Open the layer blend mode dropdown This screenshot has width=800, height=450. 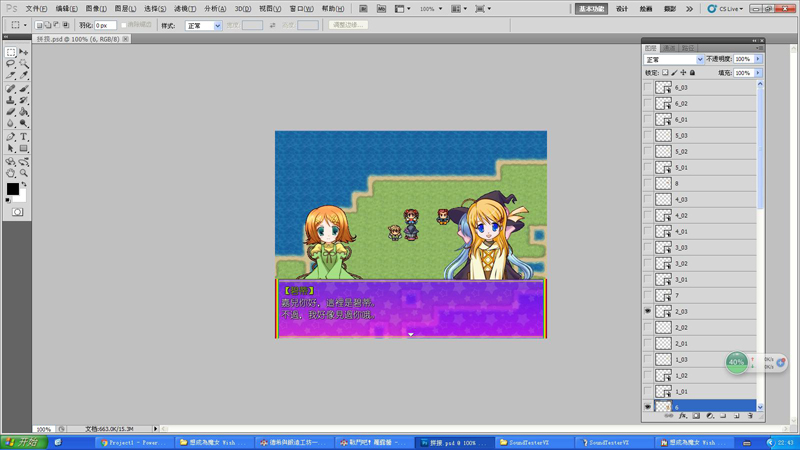pyautogui.click(x=674, y=60)
